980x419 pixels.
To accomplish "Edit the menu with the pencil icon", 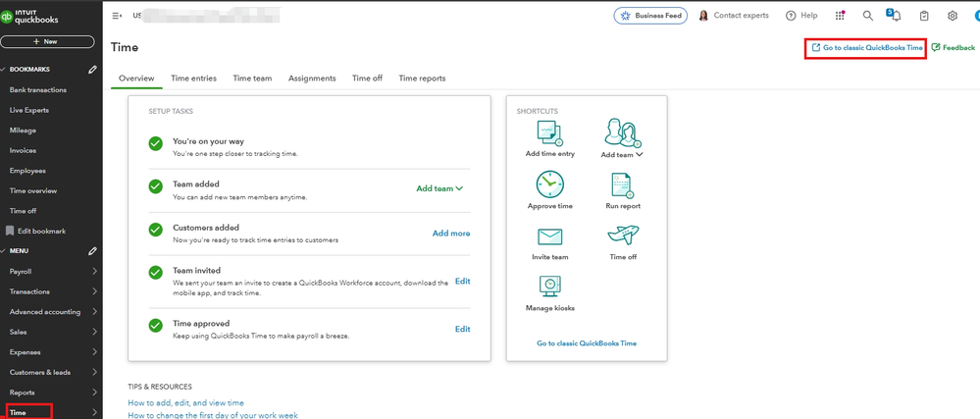I will (93, 251).
